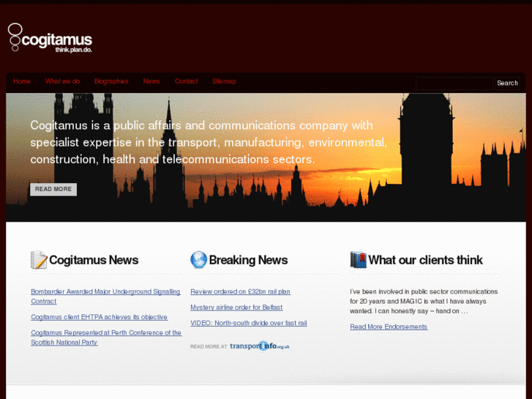Viewport: 532px width, 399px height.
Task: Open the What we do page
Action: [x=62, y=81]
